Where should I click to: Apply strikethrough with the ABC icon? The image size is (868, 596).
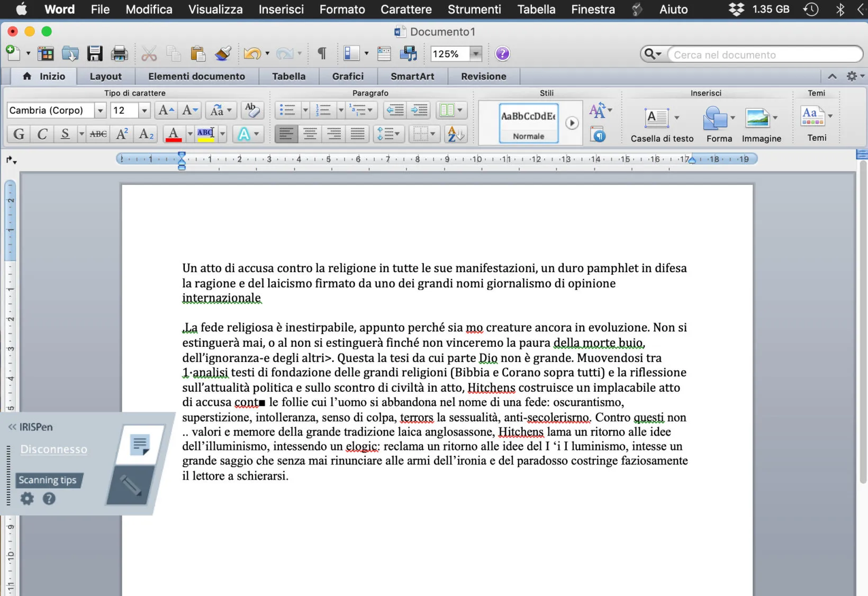(97, 134)
